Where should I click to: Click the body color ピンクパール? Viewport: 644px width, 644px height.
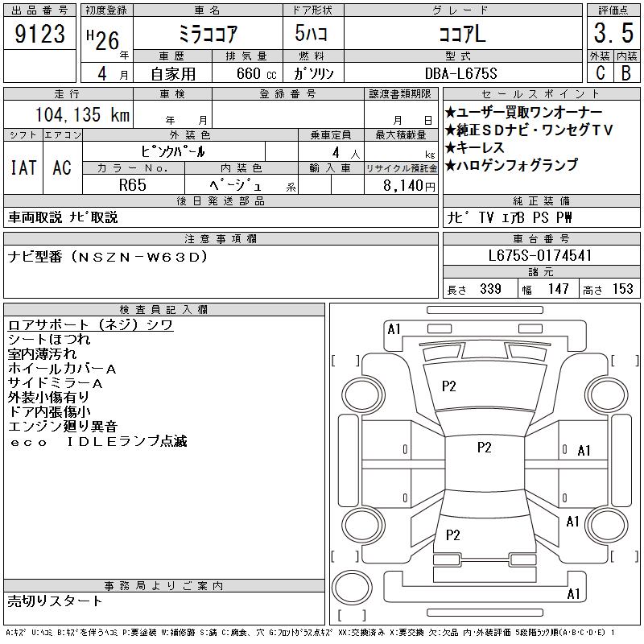pyautogui.click(x=172, y=152)
